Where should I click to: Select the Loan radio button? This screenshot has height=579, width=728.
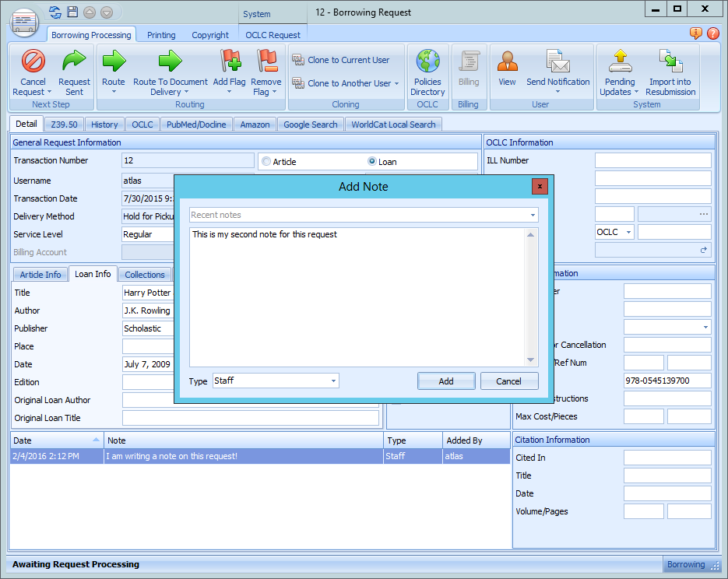(372, 162)
